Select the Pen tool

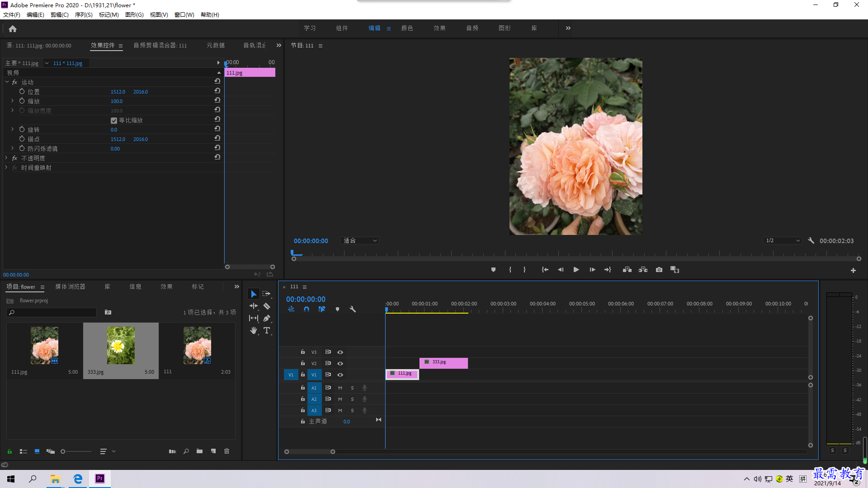tap(267, 319)
